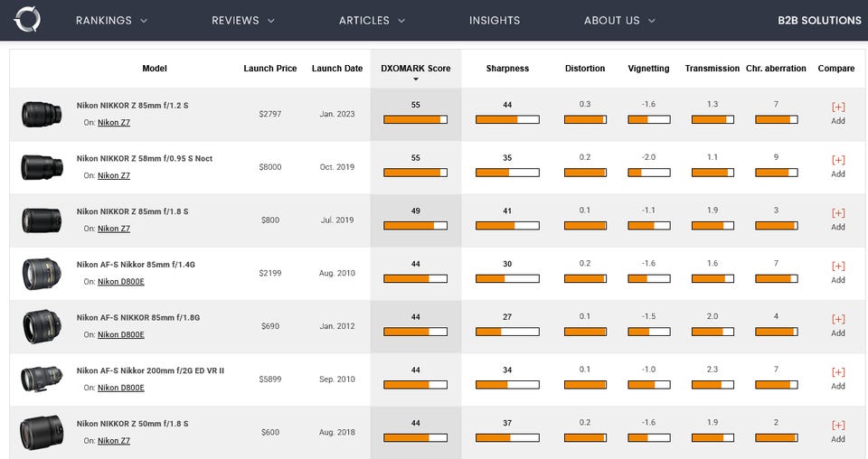Open the Articles dropdown

click(x=372, y=20)
